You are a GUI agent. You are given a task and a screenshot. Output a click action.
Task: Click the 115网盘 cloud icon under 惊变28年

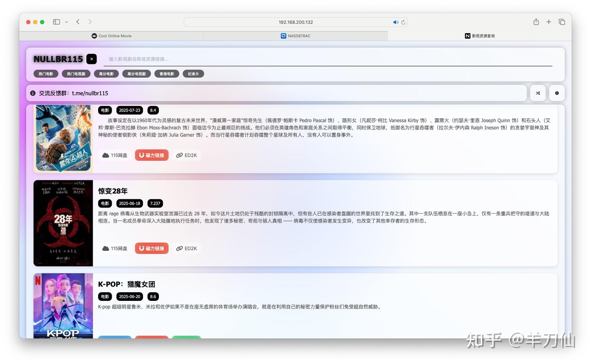106,248
